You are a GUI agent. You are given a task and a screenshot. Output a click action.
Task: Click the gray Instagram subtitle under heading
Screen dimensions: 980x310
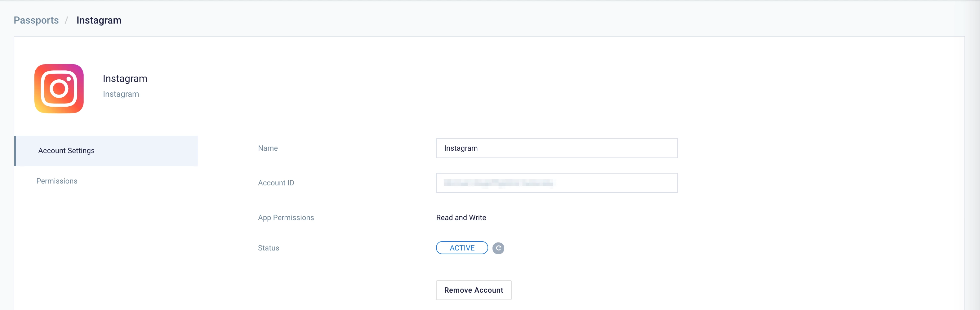[121, 94]
